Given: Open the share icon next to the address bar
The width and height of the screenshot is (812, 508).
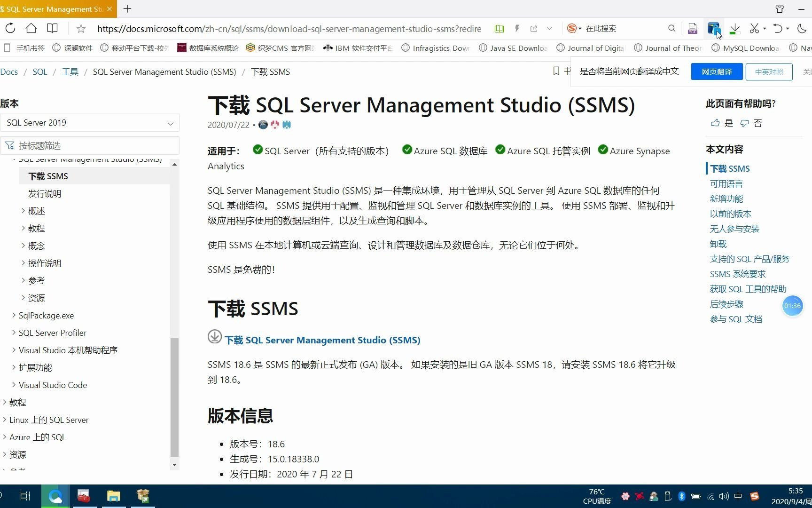Looking at the screenshot, I should [x=534, y=28].
